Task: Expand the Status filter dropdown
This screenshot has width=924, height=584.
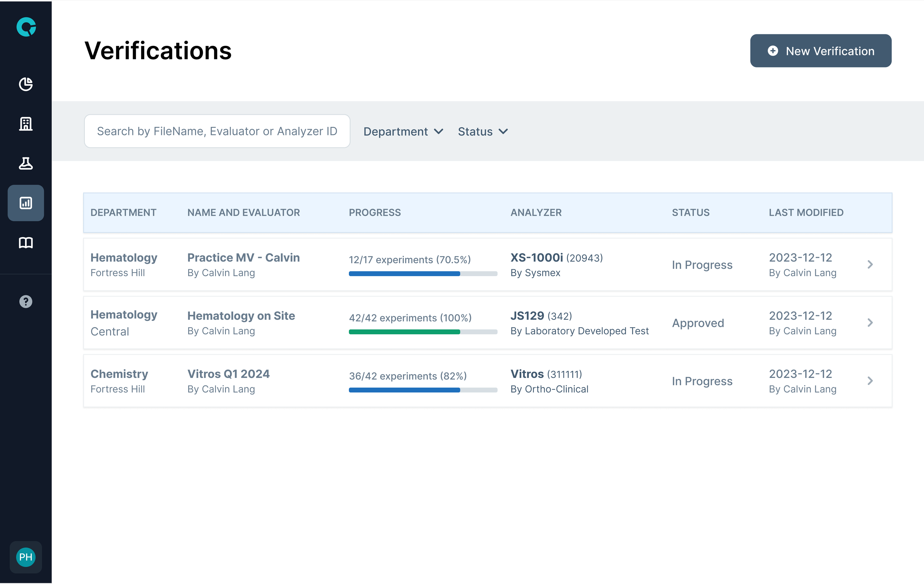Action: 482,132
